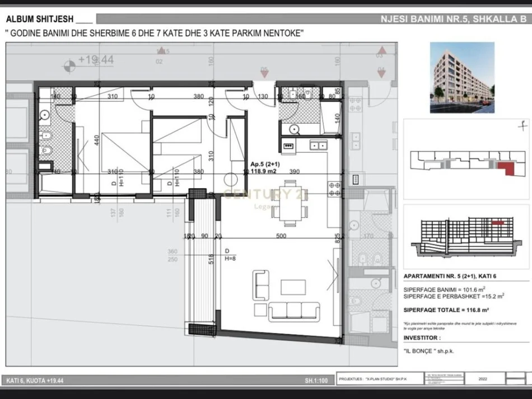Click the coffee table in the living room
This screenshot has height=399, width=532.
point(294,287)
